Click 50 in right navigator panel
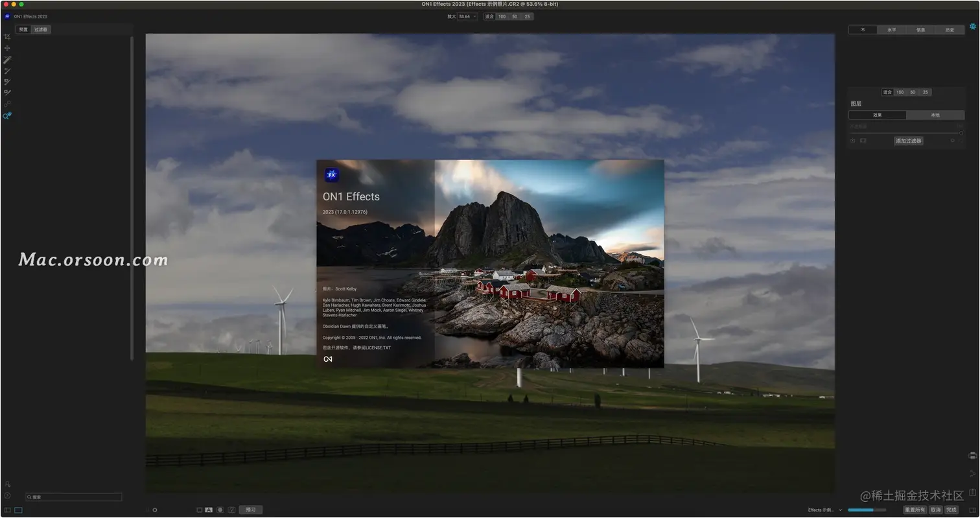The height and width of the screenshot is (518, 980). coord(913,92)
